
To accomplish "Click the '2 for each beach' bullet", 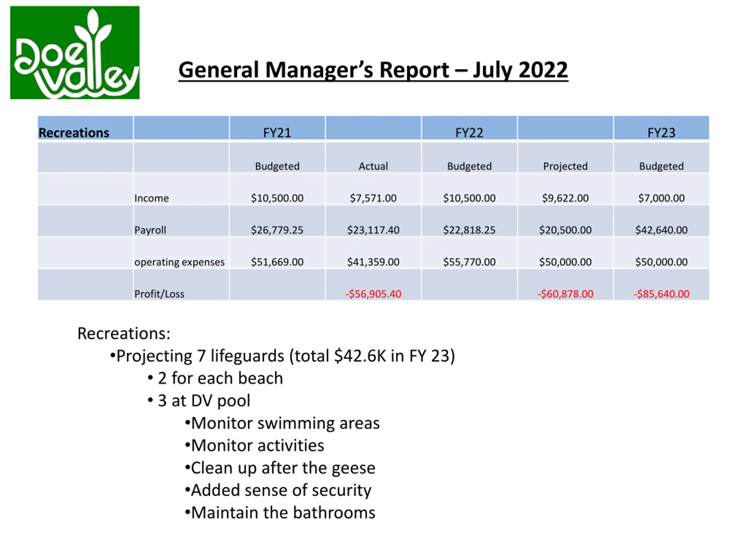I will coord(215,378).
